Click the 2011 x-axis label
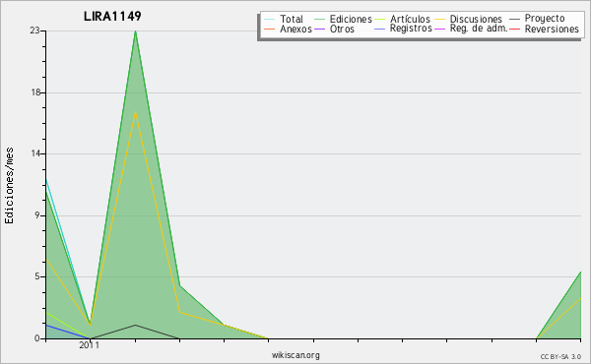 (90, 345)
